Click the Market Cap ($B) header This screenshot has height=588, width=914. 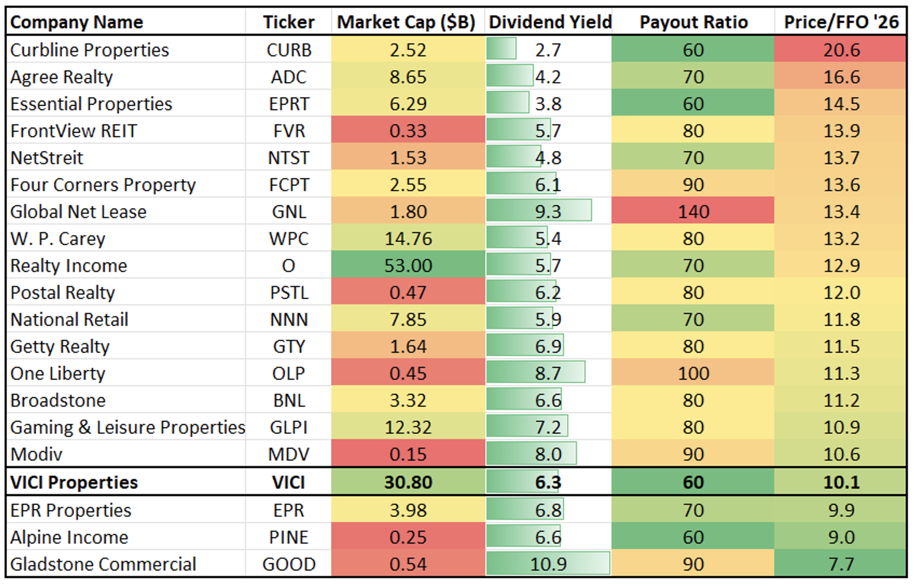tap(406, 22)
